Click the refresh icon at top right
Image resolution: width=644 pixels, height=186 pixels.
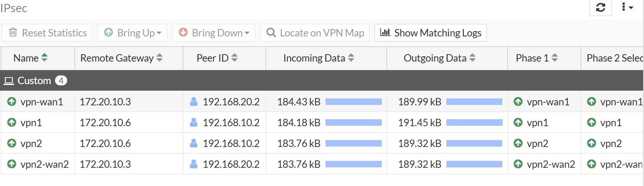601,7
